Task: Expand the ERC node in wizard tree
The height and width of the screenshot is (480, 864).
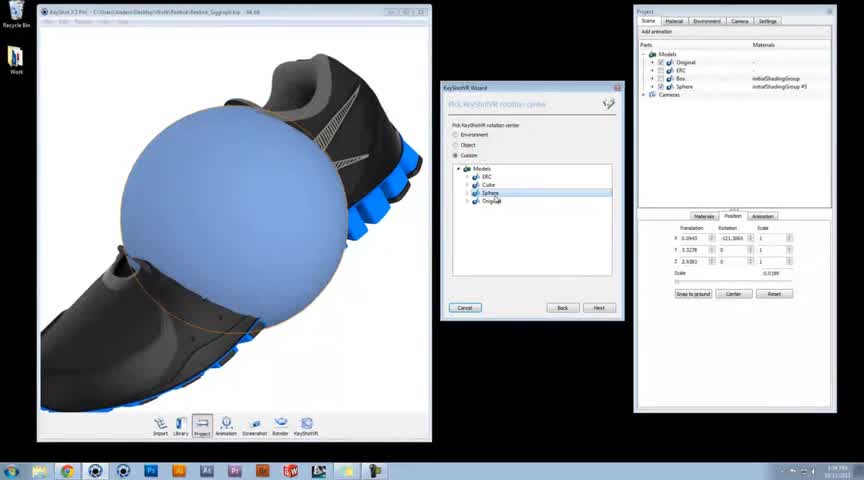Action: tap(467, 177)
